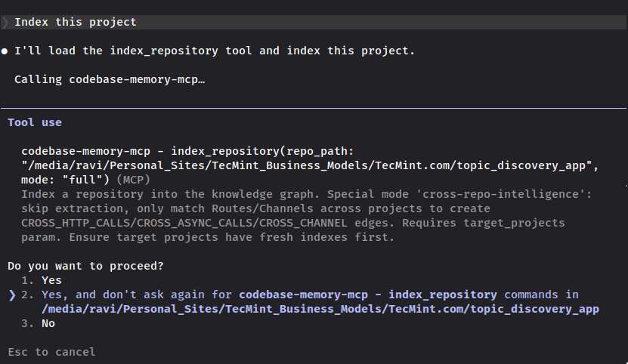This screenshot has width=628, height=364.
Task: Select option 1 Yes to proceed
Action: click(x=42, y=280)
